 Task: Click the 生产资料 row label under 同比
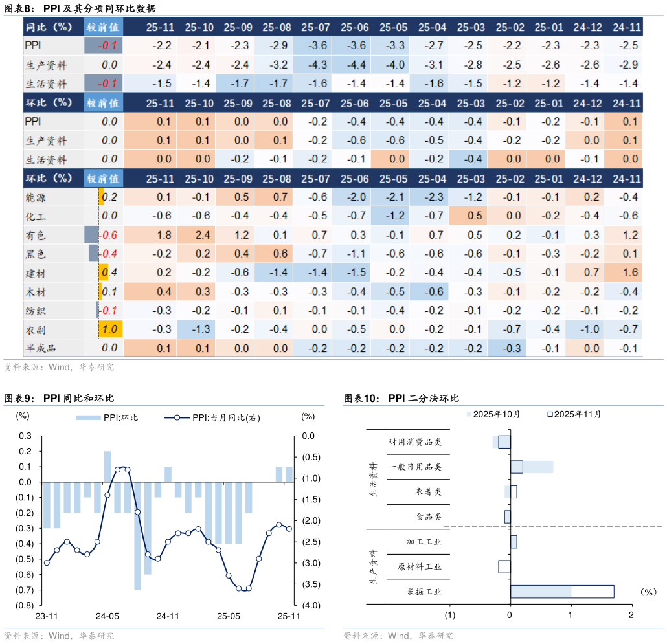pos(46,65)
